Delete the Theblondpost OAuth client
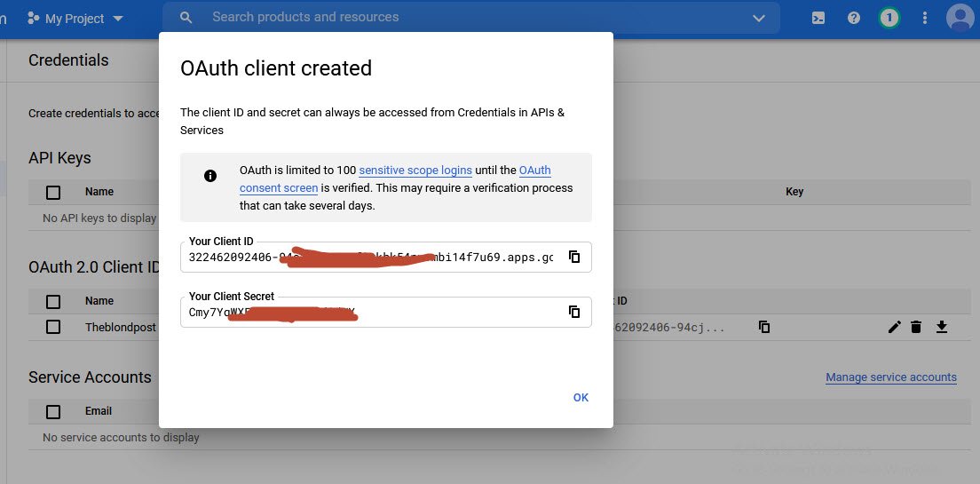 coord(916,327)
